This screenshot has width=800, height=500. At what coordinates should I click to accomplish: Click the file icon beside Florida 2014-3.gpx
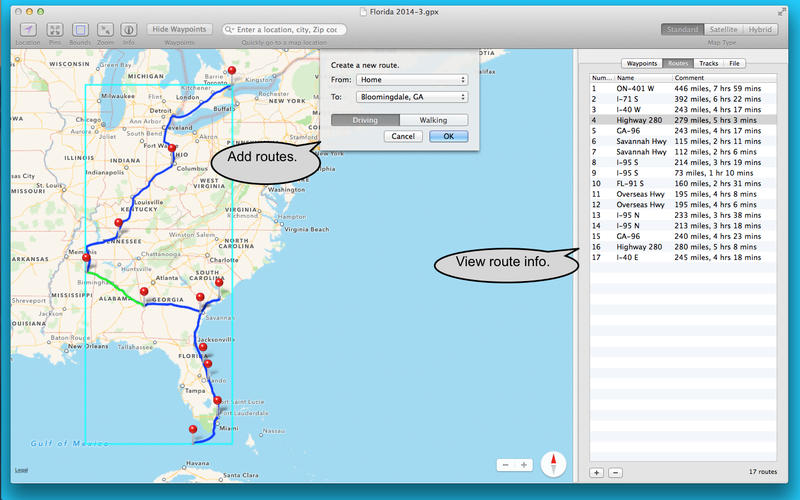pyautogui.click(x=363, y=11)
